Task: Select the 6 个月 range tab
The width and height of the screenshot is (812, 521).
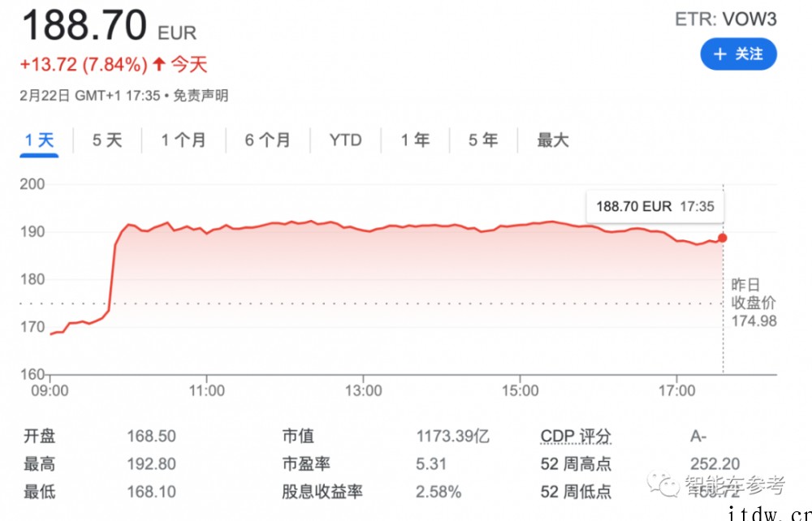Action: tap(268, 140)
